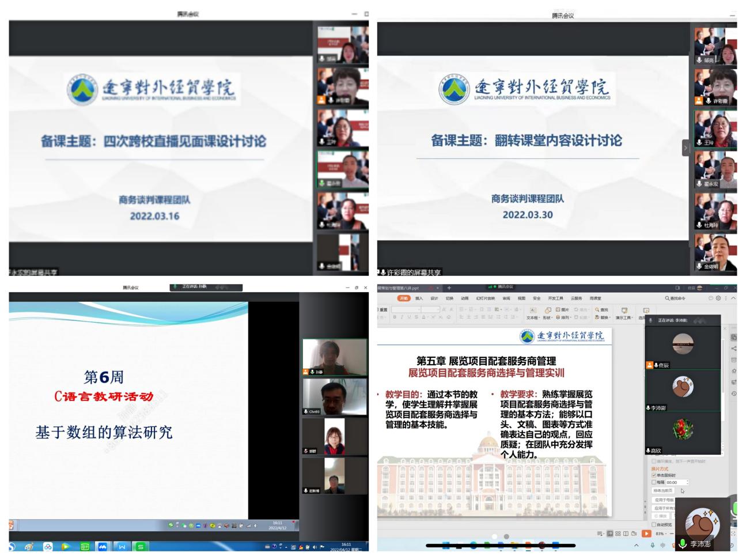Select 孙静 video tile in C语言 meeting
Viewport: 746px width, 560px height.
[335, 357]
